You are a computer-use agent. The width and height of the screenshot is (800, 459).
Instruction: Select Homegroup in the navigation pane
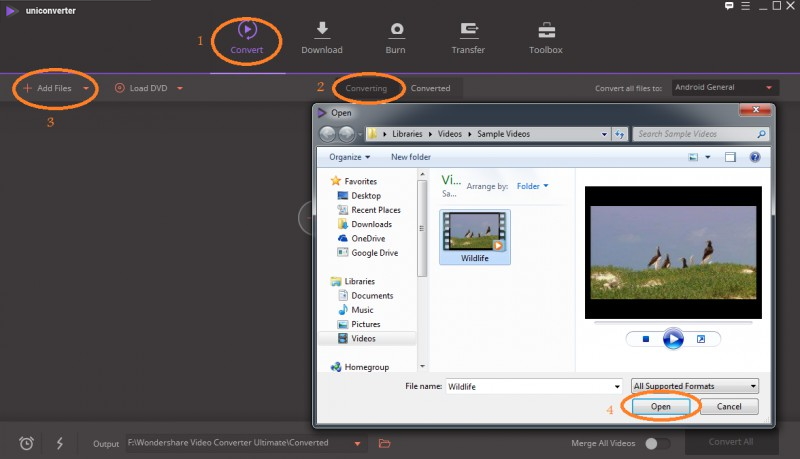pyautogui.click(x=360, y=367)
